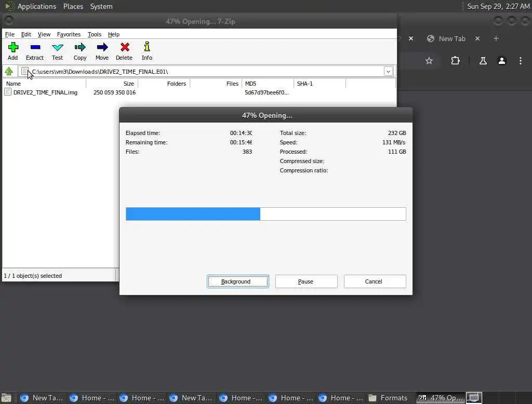This screenshot has width=532, height=404.
Task: Click the Background button
Action: pos(238,281)
